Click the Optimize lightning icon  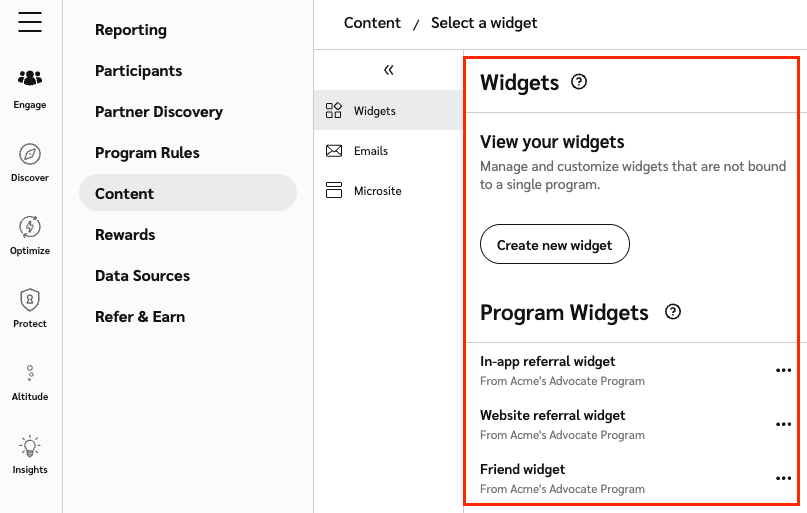tap(30, 227)
